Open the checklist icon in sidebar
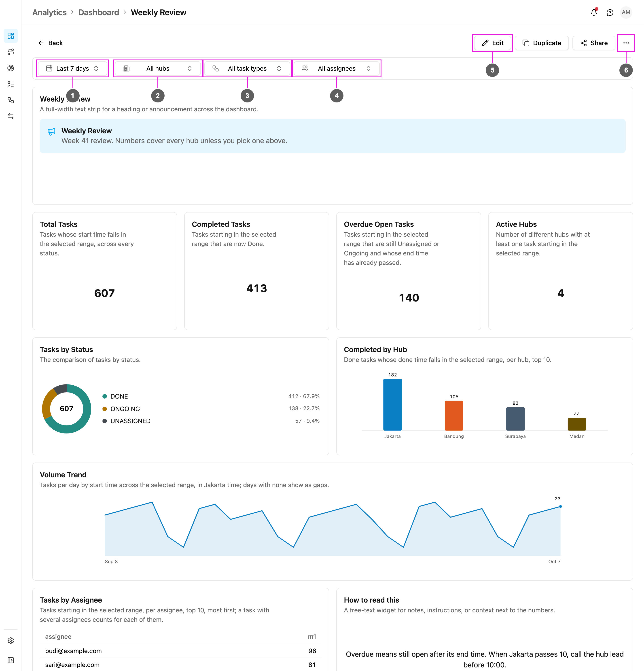This screenshot has height=671, width=644. pyautogui.click(x=11, y=84)
